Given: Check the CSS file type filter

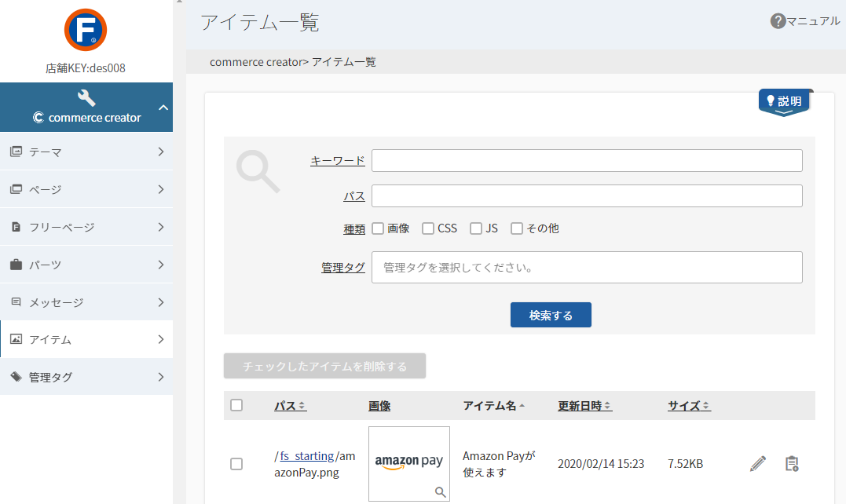Looking at the screenshot, I should coord(428,228).
